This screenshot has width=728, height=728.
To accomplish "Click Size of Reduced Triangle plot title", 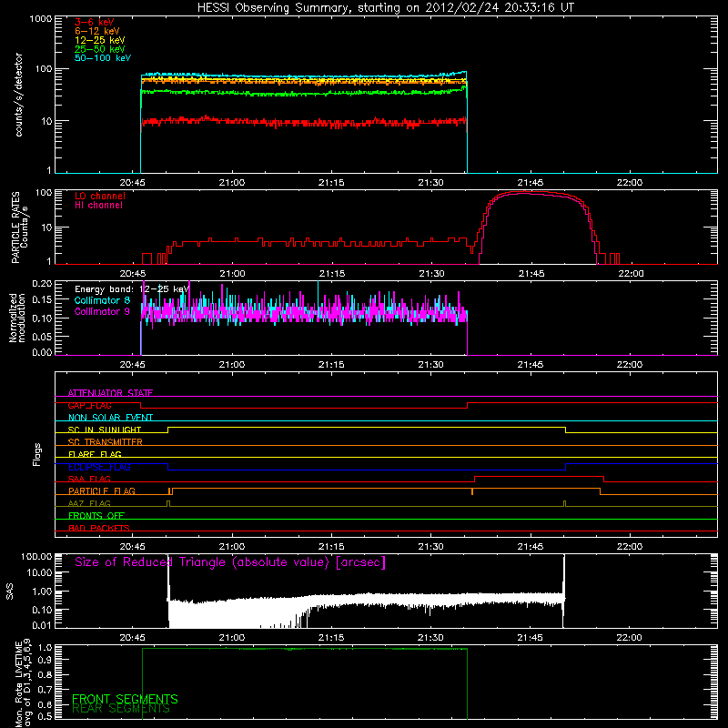I will (230, 562).
